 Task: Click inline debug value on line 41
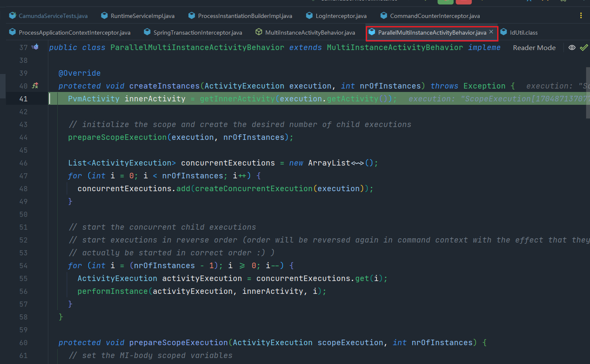(499, 99)
